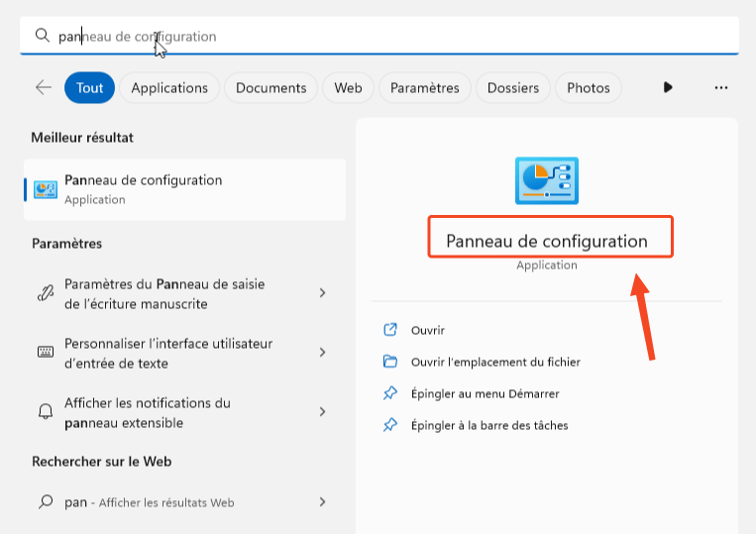The width and height of the screenshot is (756, 534).
Task: Open the three-dots more options menu
Action: (x=720, y=87)
